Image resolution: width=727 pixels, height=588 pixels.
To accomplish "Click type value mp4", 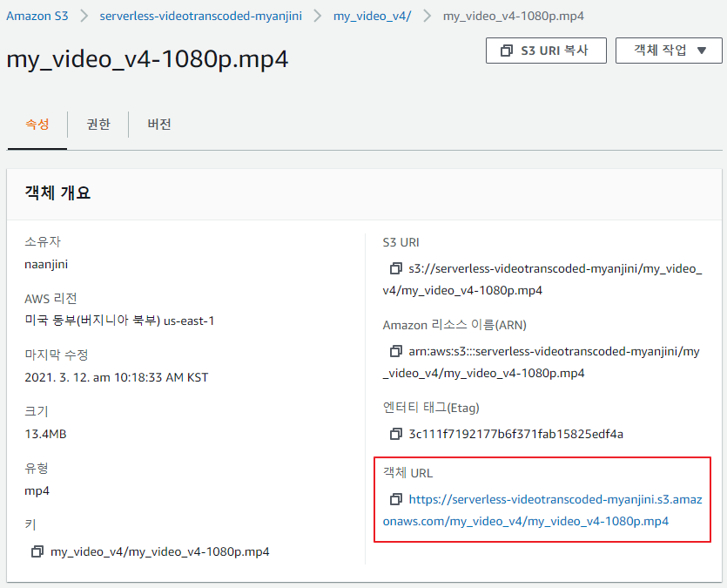I will click(37, 491).
